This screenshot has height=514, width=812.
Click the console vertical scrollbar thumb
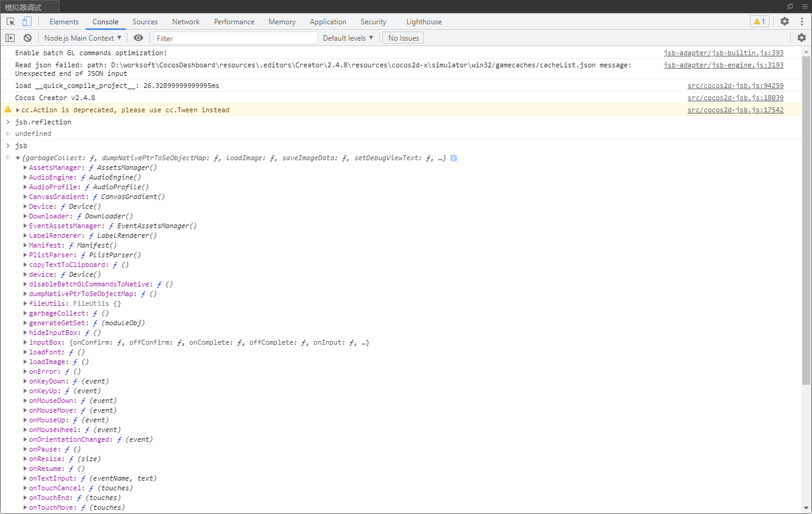pos(806,220)
